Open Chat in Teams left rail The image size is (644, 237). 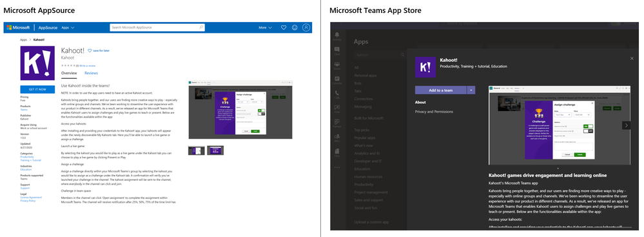click(337, 51)
